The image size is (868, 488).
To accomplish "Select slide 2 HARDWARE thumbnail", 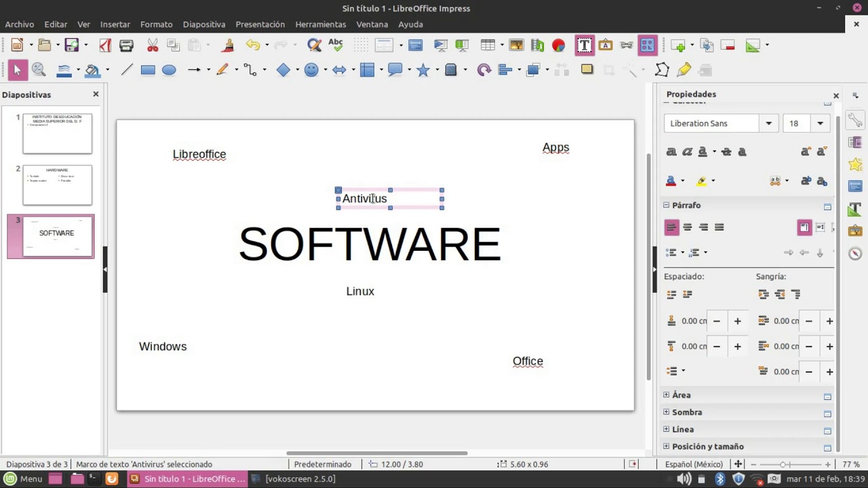I will [57, 185].
